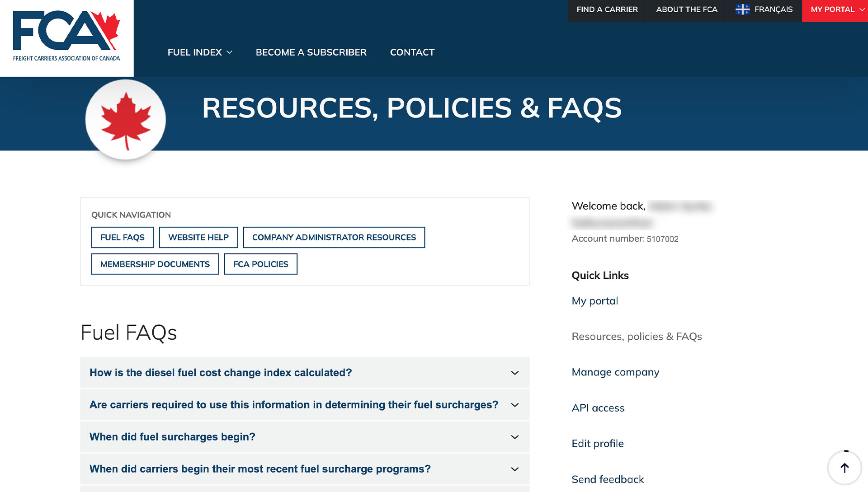This screenshot has height=492, width=868.
Task: Open Edit profile quick link
Action: (598, 444)
